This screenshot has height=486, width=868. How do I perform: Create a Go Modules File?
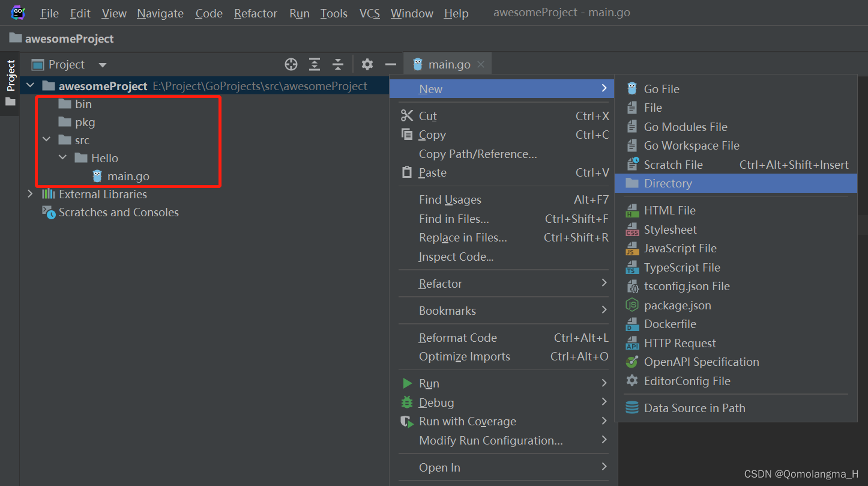pos(736,127)
